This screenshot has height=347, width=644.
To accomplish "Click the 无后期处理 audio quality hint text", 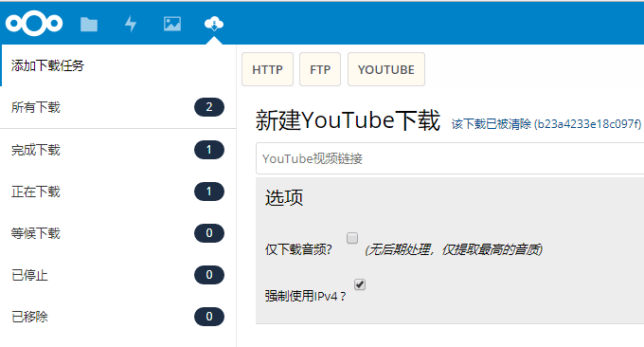I will click(454, 249).
